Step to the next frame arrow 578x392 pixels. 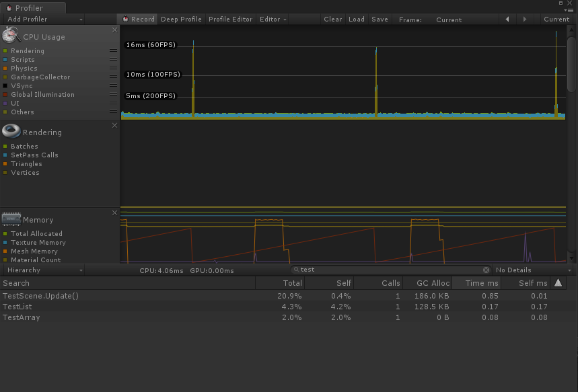click(525, 19)
